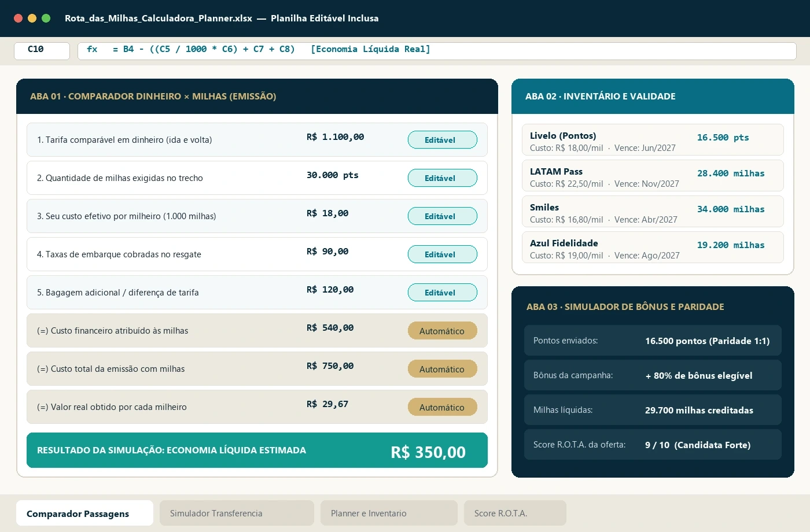Select the R$ 90,00 taxes value
810x532 pixels.
click(327, 252)
